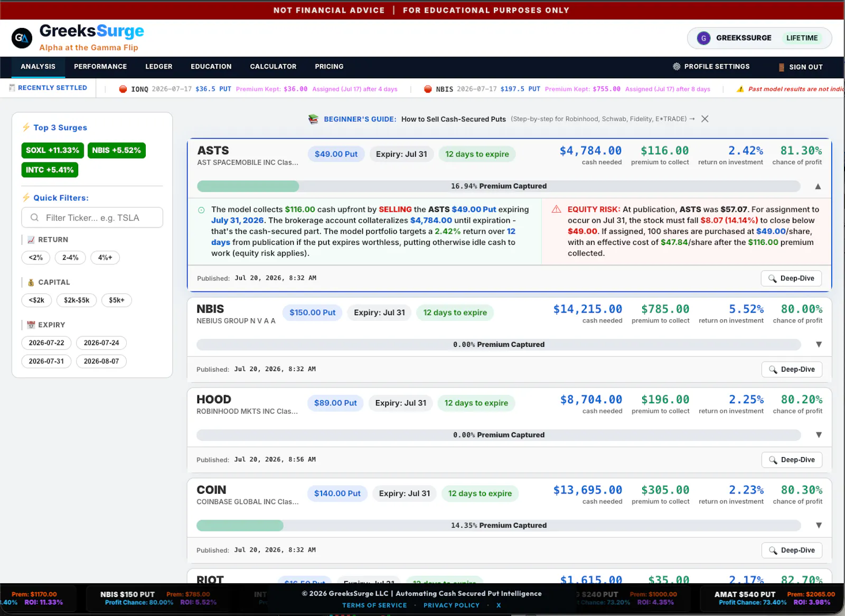
Task: Filter expiry 2026-07-22
Action: tap(46, 343)
